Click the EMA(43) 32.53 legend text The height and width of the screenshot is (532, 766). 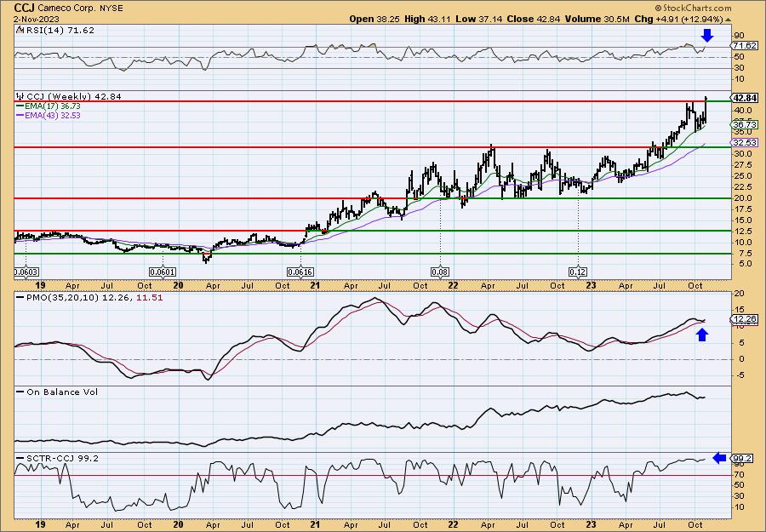click(52, 116)
